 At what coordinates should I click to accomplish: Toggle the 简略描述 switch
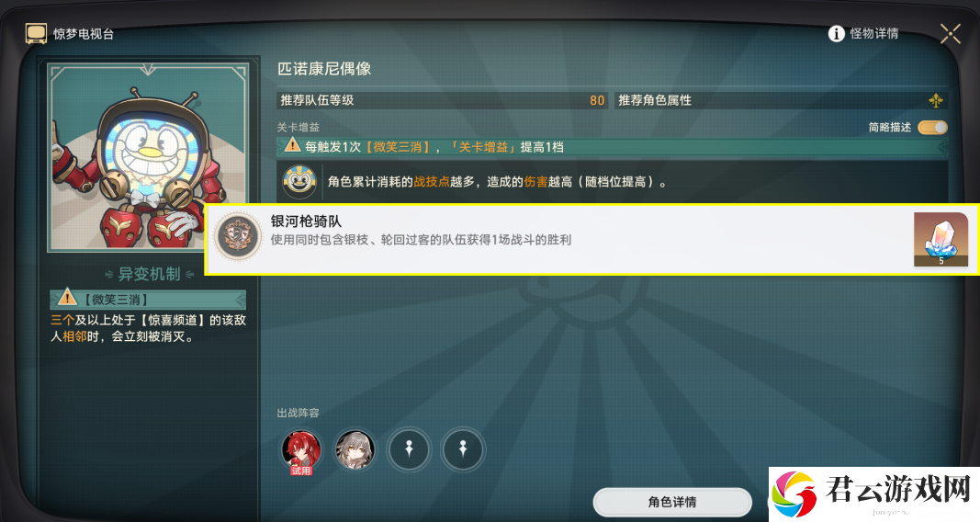tap(932, 128)
